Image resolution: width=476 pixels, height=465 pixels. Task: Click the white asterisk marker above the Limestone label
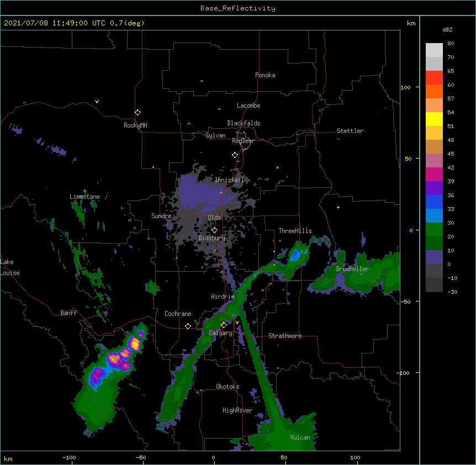click(x=84, y=191)
